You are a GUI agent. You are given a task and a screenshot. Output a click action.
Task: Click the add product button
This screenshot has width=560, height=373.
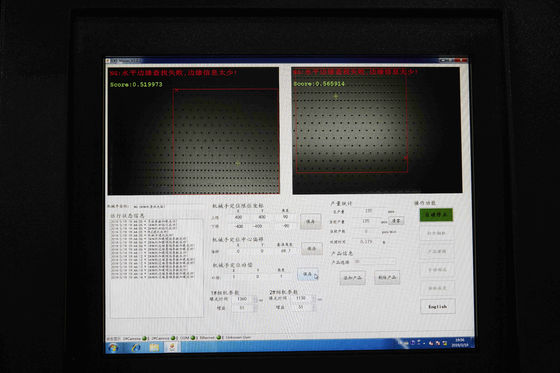352,278
